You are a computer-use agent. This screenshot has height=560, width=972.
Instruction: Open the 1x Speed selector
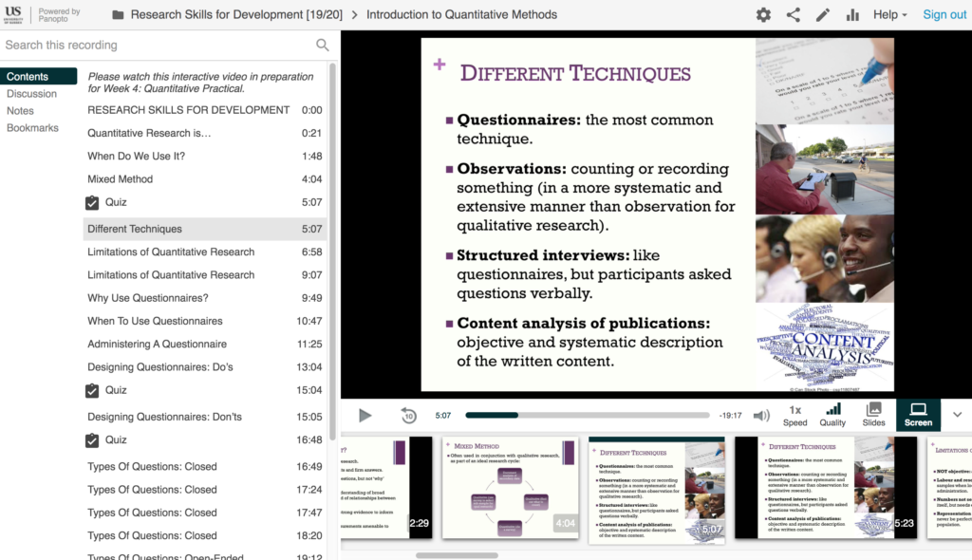(795, 415)
